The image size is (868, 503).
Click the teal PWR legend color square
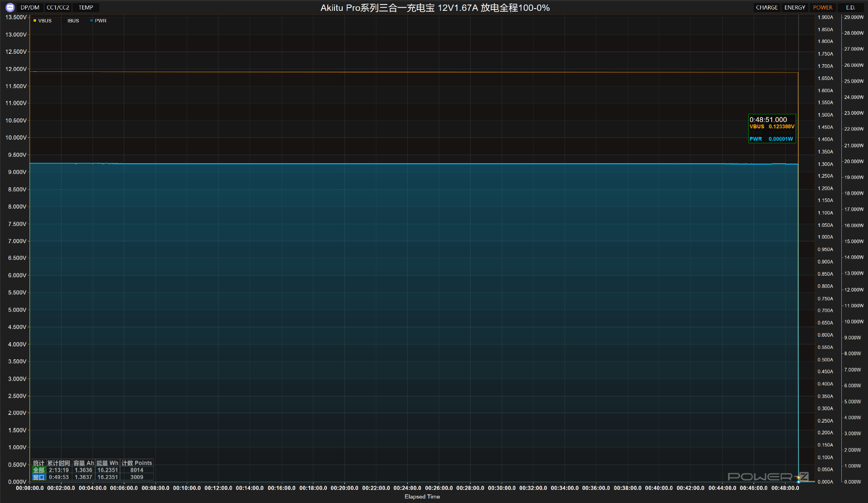click(91, 21)
